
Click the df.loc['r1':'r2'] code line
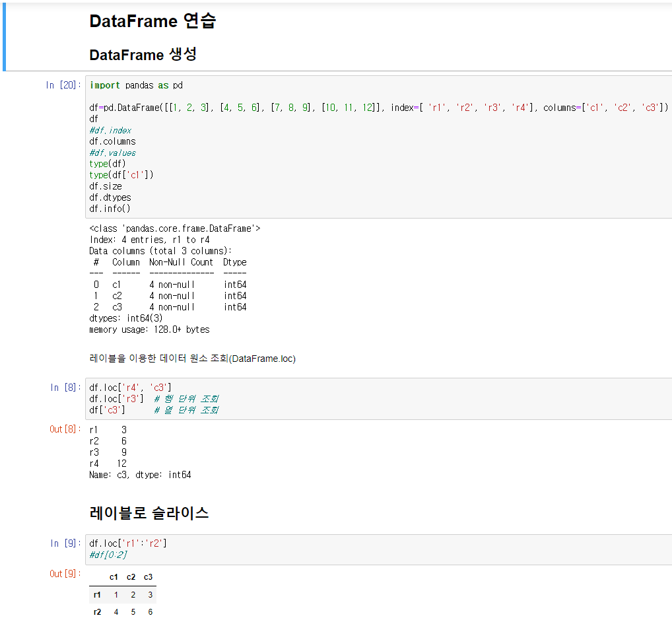click(x=128, y=543)
